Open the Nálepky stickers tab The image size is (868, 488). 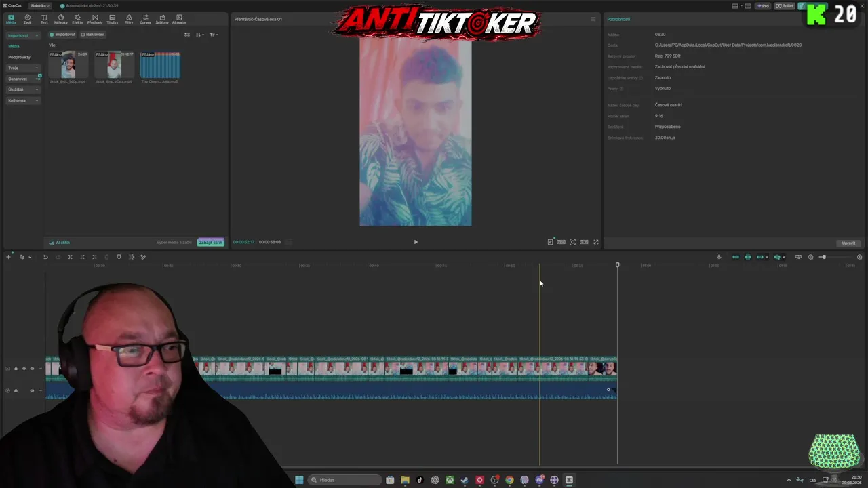60,19
